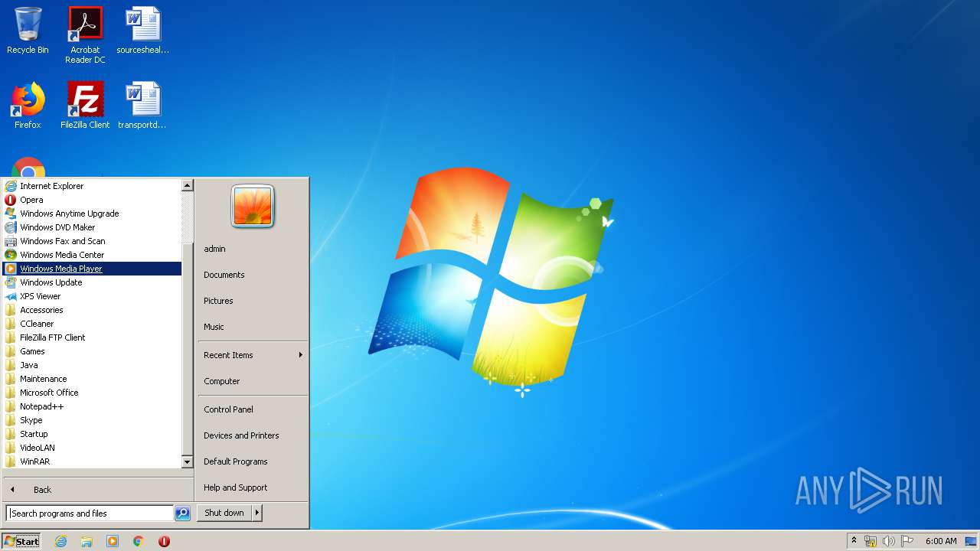This screenshot has width=980, height=551.
Task: Open the Recent Items submenu
Action: [253, 355]
